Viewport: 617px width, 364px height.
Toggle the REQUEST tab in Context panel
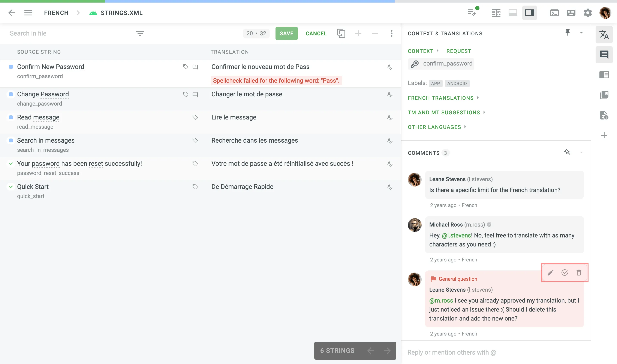[x=459, y=51]
